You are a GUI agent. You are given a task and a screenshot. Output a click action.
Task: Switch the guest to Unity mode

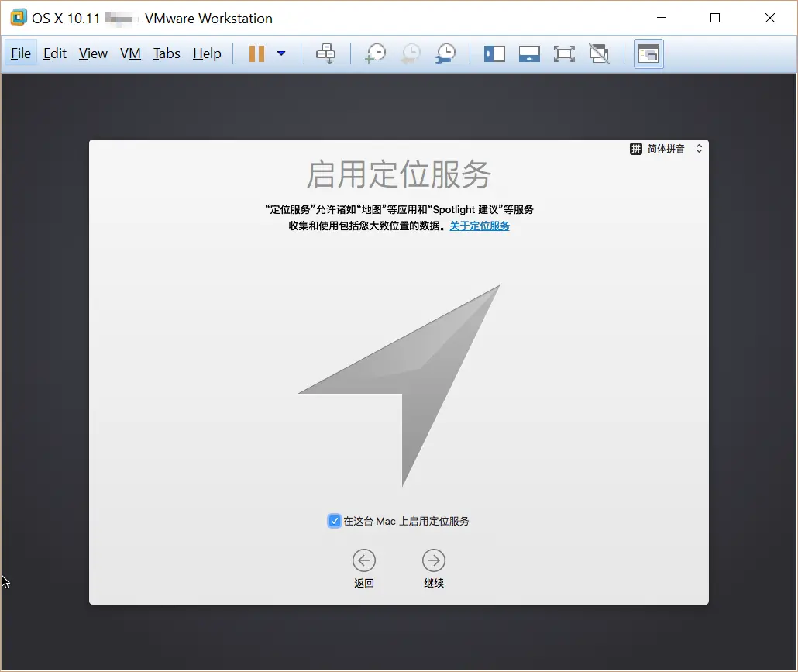[599, 53]
